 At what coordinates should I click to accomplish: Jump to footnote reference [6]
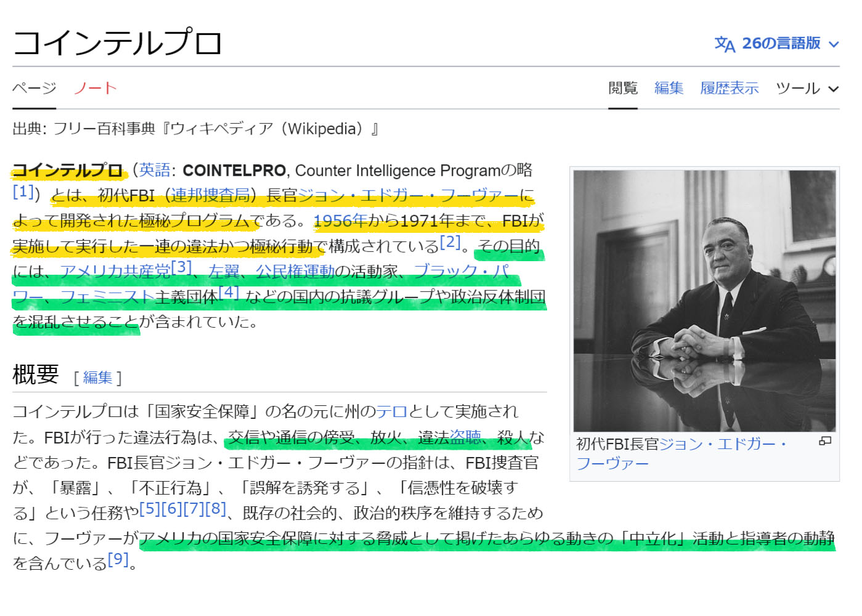[x=172, y=508]
